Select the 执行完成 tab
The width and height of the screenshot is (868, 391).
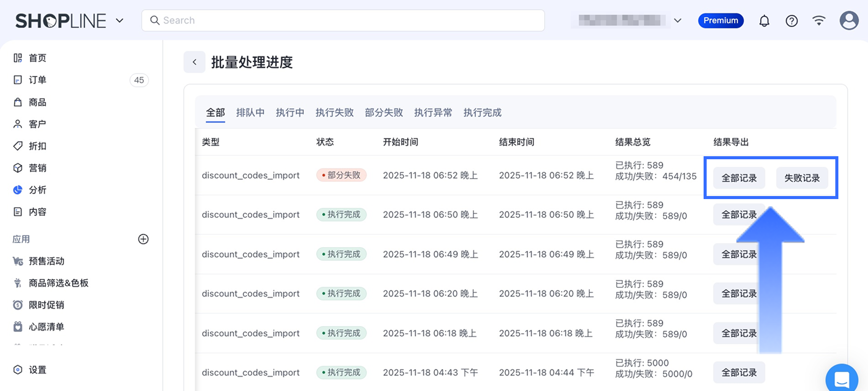[x=483, y=113]
